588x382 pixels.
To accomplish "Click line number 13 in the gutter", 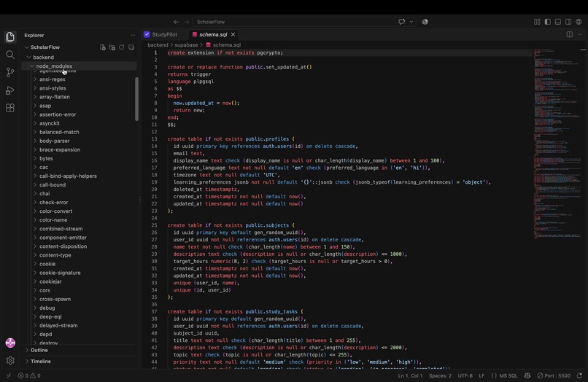I will (154, 139).
